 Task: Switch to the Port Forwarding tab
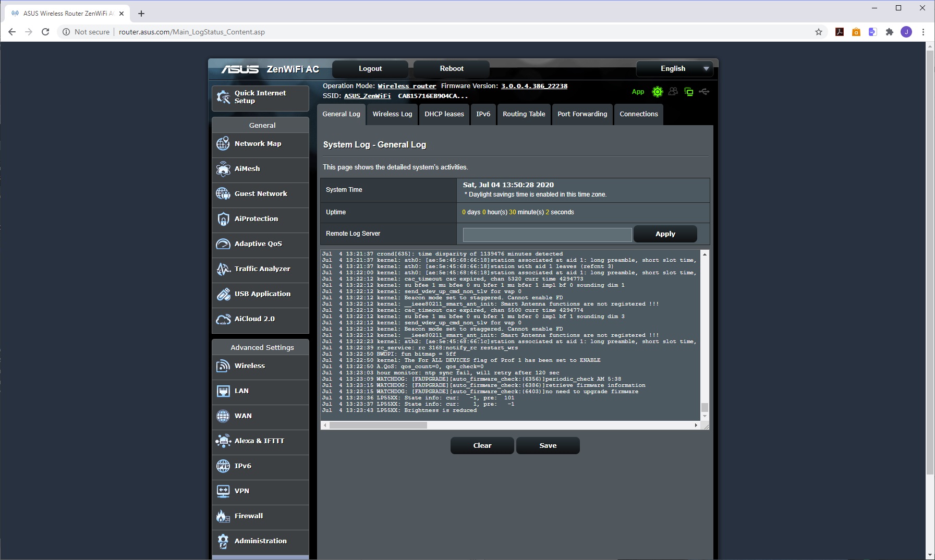pyautogui.click(x=582, y=114)
